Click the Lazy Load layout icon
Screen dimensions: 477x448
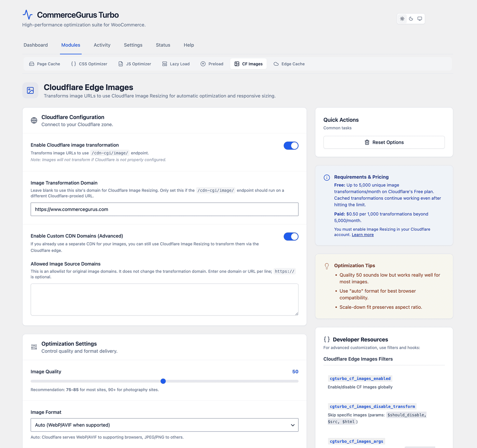[x=165, y=64]
